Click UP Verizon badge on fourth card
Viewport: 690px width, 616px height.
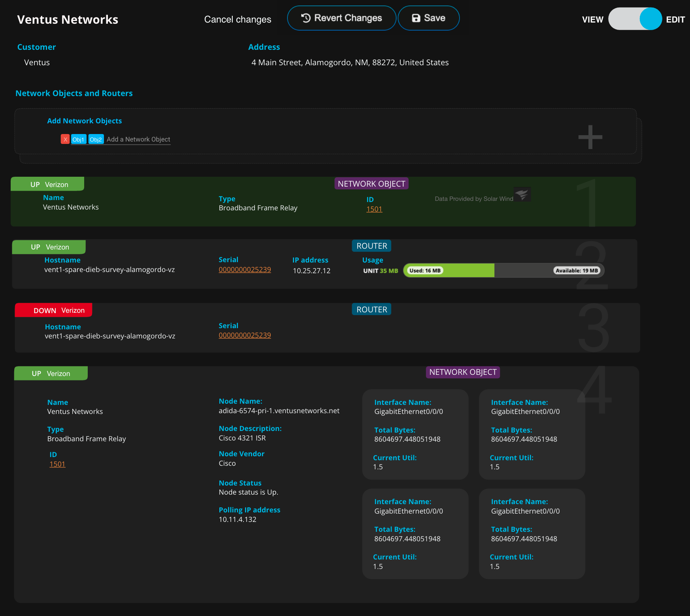51,374
